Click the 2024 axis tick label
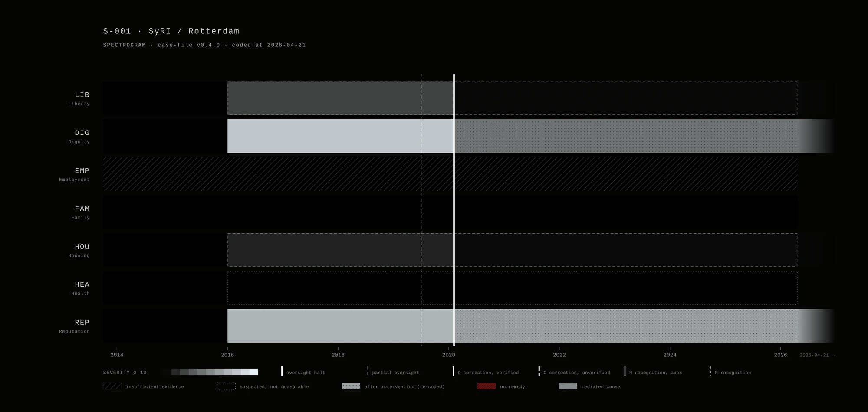 tap(670, 355)
